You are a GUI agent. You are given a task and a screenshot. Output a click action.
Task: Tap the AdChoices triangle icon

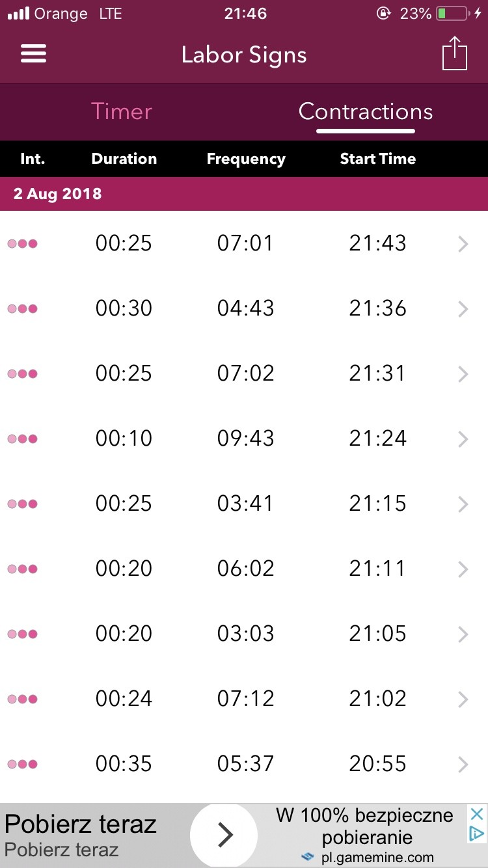(476, 834)
